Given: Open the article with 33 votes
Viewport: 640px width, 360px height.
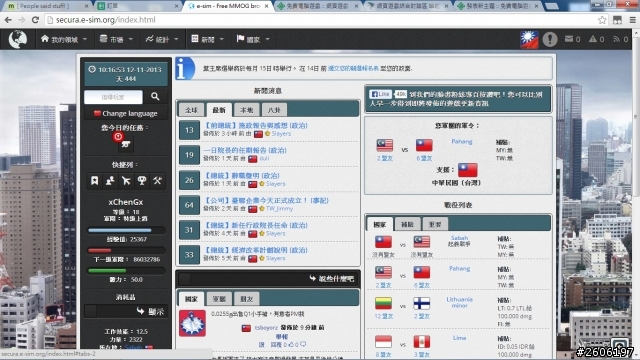Looking at the screenshot, I should [x=256, y=250].
